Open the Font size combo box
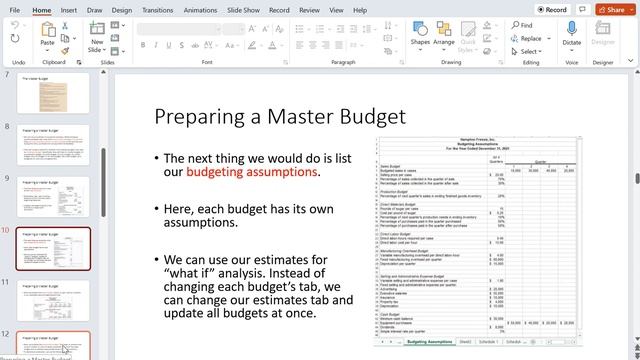Screen dimensions: 640x360 (x=233, y=29)
